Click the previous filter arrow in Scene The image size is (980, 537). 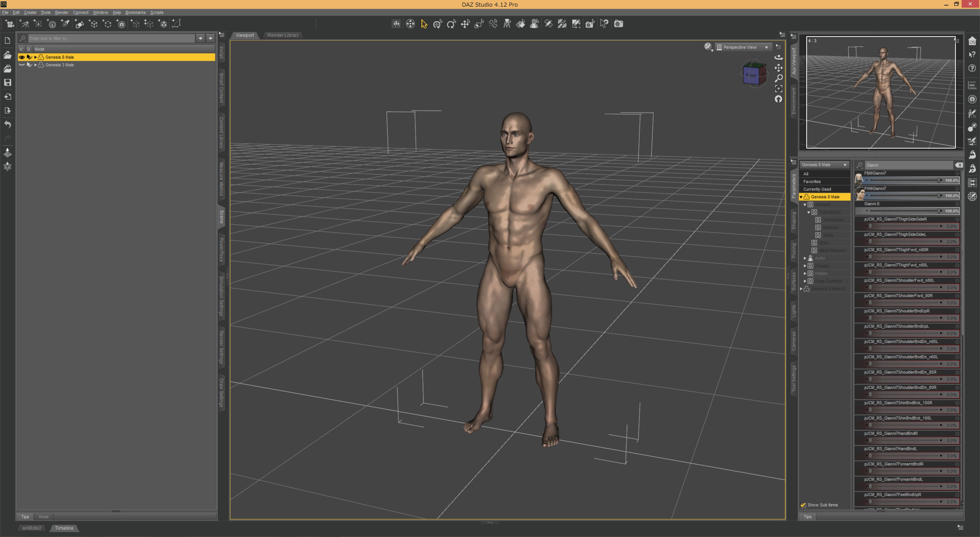click(201, 38)
